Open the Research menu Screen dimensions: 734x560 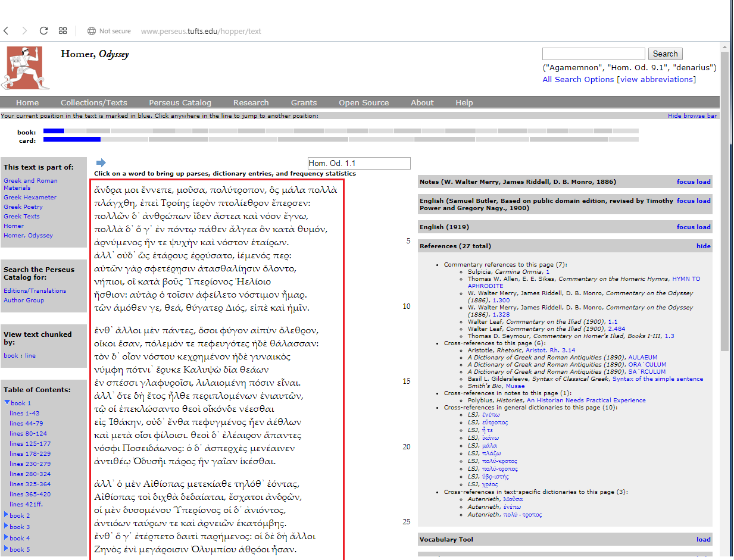(251, 102)
